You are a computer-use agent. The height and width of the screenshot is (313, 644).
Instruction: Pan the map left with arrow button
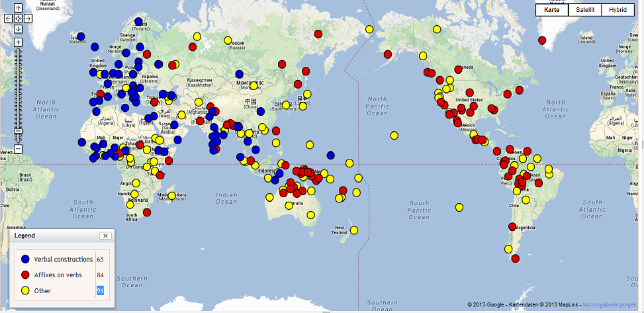[x=8, y=19]
